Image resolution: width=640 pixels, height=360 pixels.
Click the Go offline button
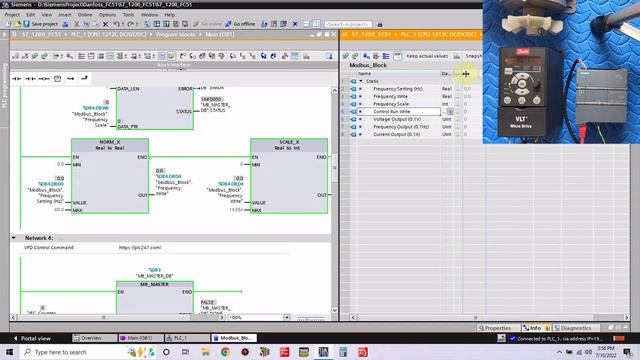click(240, 24)
